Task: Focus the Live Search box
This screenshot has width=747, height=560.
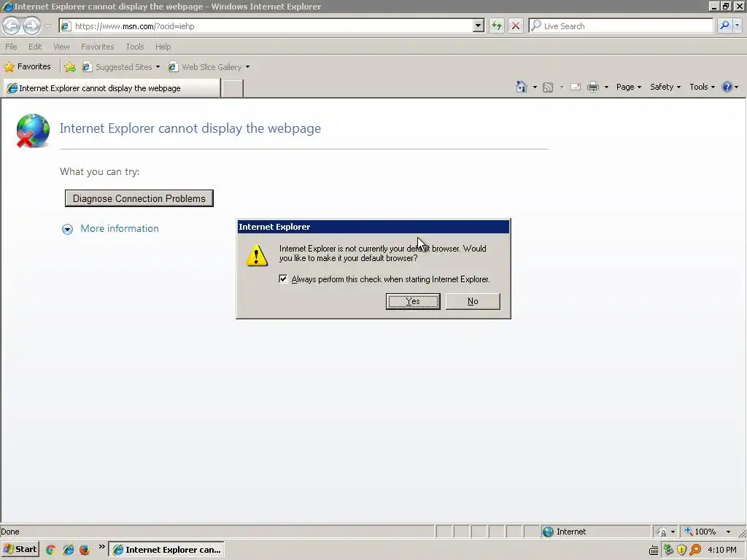Action: coord(621,26)
